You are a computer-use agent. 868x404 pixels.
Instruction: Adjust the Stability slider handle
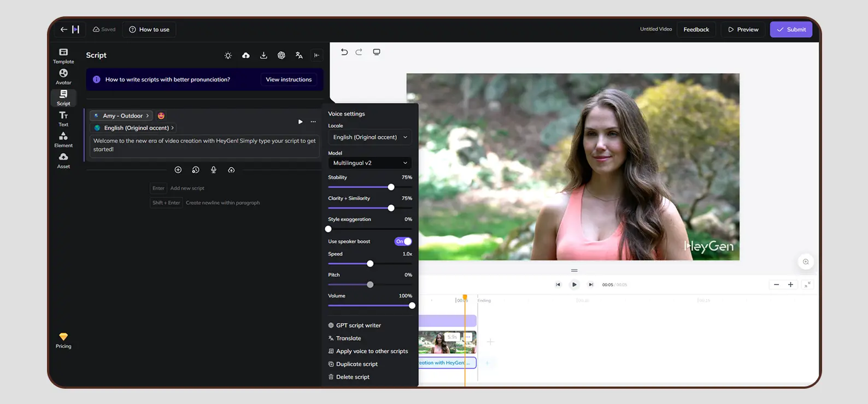[391, 187]
